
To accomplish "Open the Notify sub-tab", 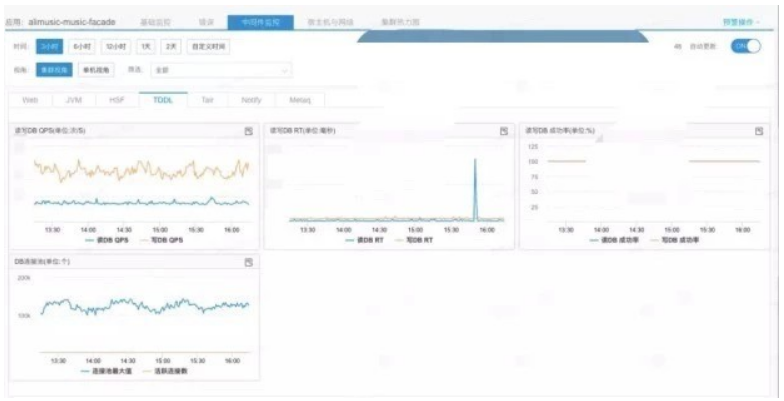I will point(251,100).
